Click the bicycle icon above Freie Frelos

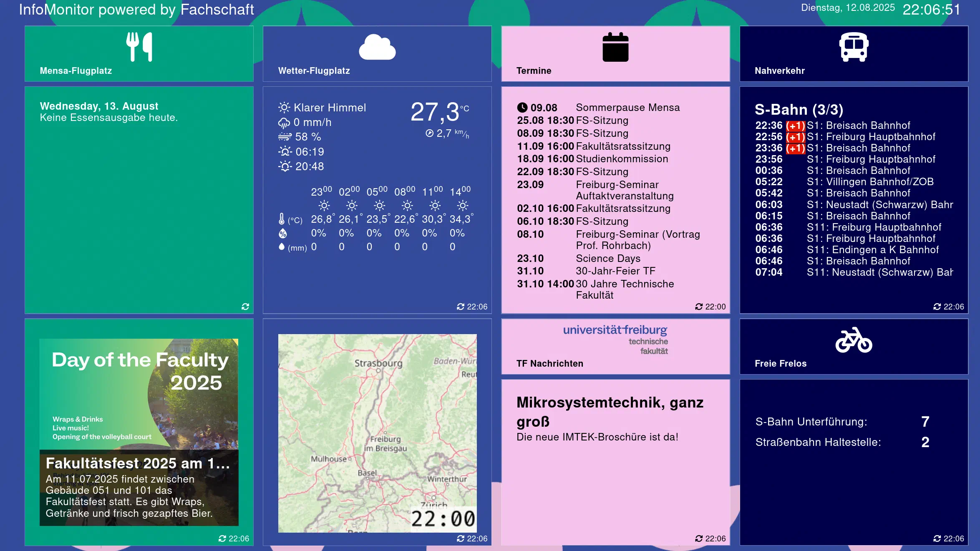coord(854,340)
